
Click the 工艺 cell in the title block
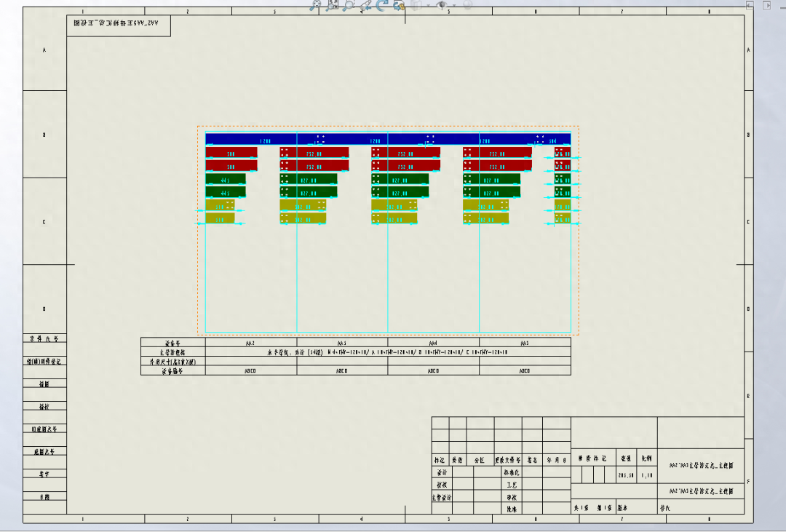[x=512, y=485]
